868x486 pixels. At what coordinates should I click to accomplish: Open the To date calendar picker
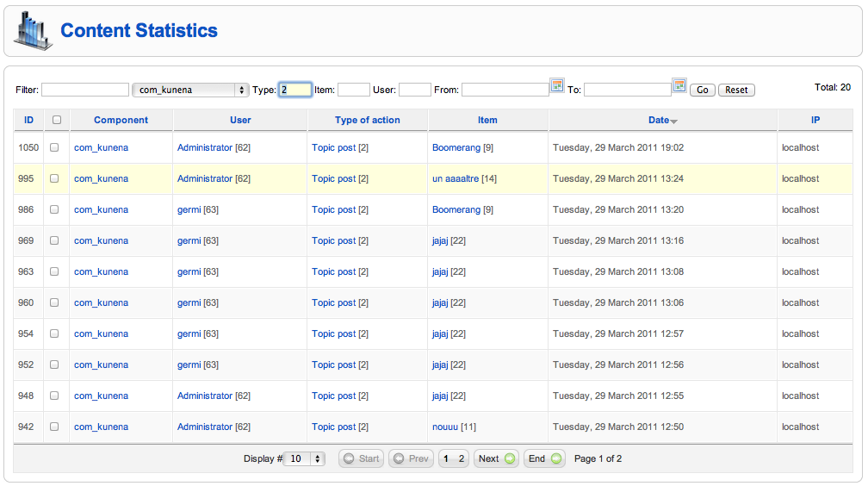(x=679, y=85)
